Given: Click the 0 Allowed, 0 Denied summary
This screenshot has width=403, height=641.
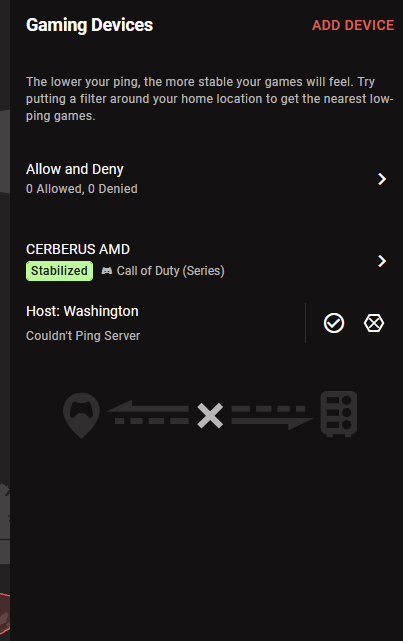Looking at the screenshot, I should [x=82, y=189].
